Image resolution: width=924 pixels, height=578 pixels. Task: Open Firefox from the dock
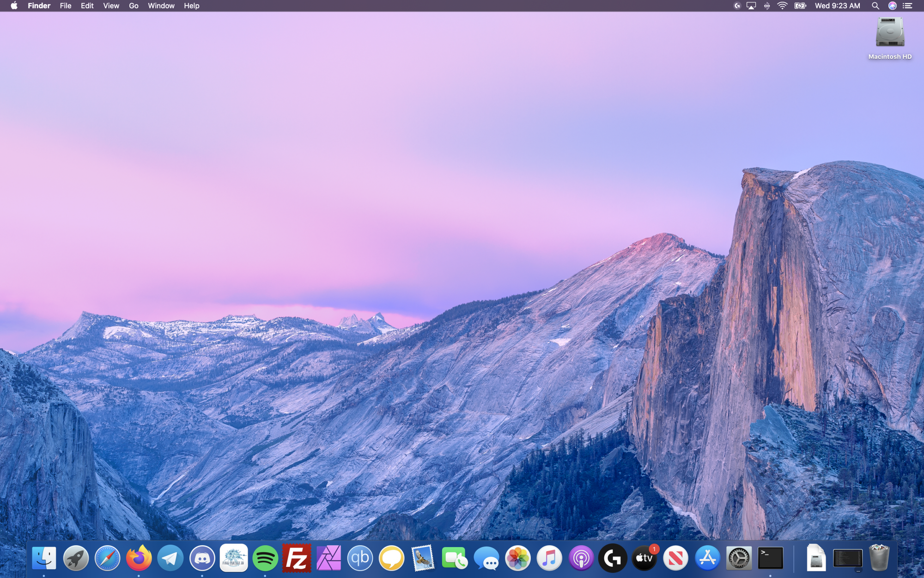[x=139, y=558]
